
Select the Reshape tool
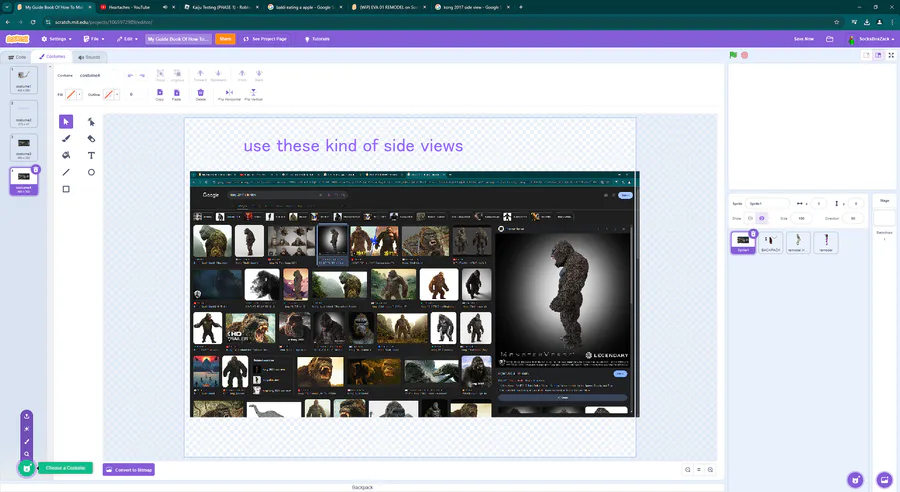point(91,122)
